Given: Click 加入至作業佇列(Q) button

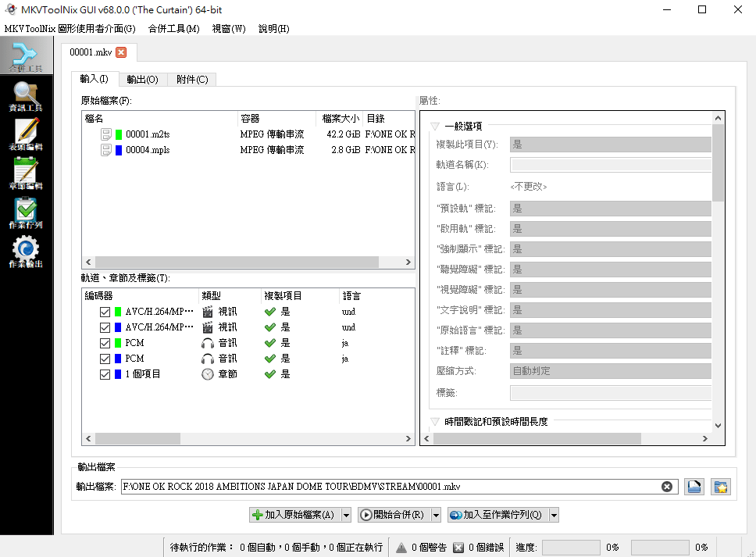Looking at the screenshot, I should 498,515.
